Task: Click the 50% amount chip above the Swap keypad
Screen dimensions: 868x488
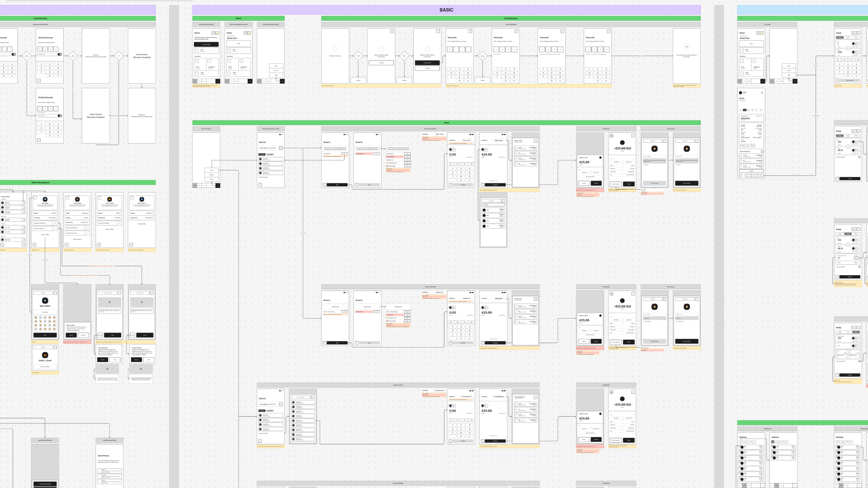Action: click(x=844, y=60)
